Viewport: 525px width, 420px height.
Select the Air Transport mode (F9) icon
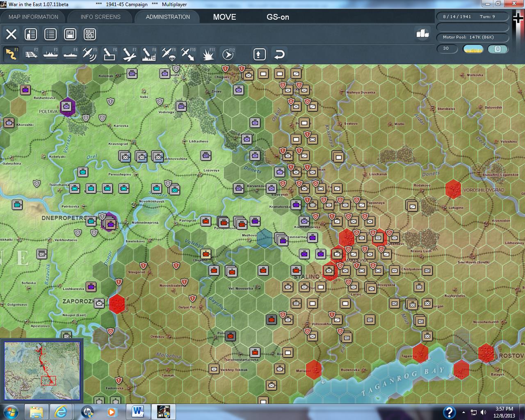point(169,54)
